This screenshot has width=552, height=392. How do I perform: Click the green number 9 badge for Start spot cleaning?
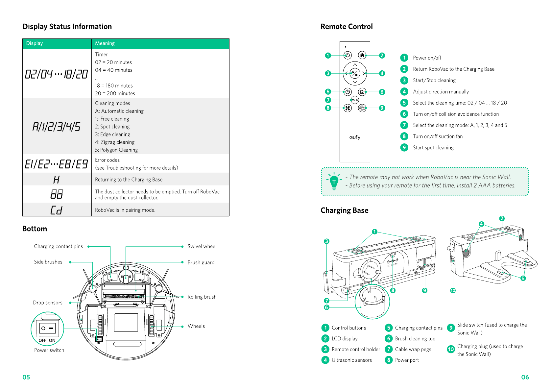(x=404, y=147)
